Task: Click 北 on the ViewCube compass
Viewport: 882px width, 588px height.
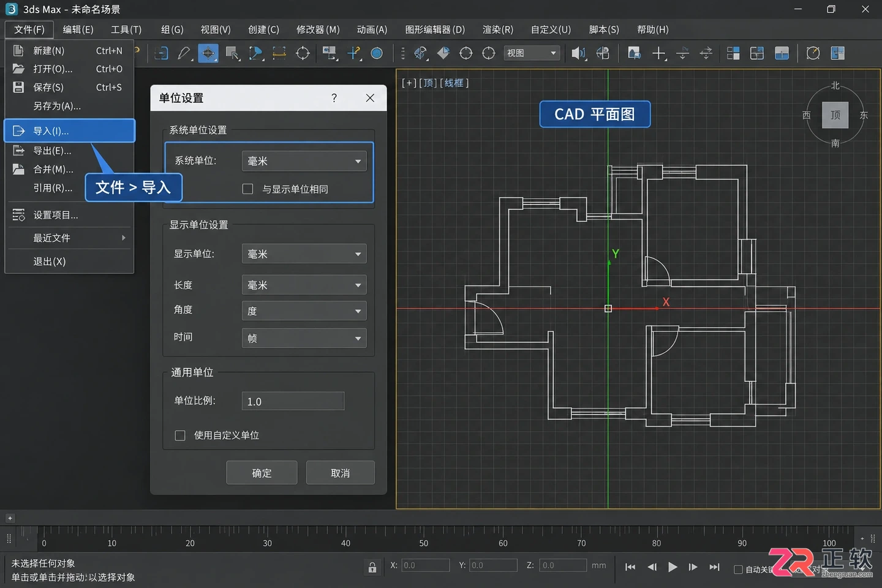Action: click(835, 86)
